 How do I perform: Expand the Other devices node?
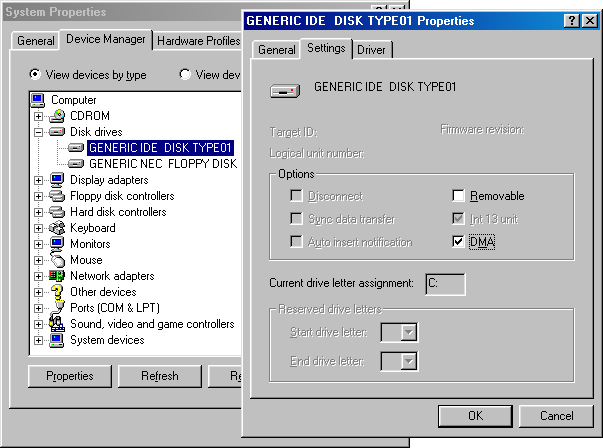pyautogui.click(x=38, y=292)
